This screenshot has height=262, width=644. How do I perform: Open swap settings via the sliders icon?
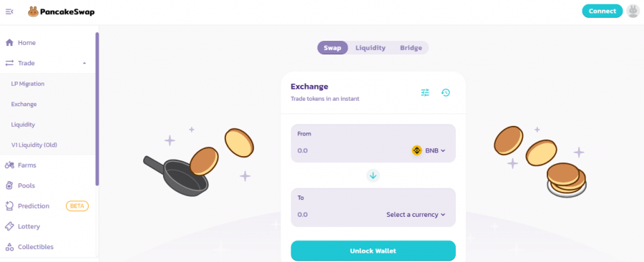coord(425,93)
